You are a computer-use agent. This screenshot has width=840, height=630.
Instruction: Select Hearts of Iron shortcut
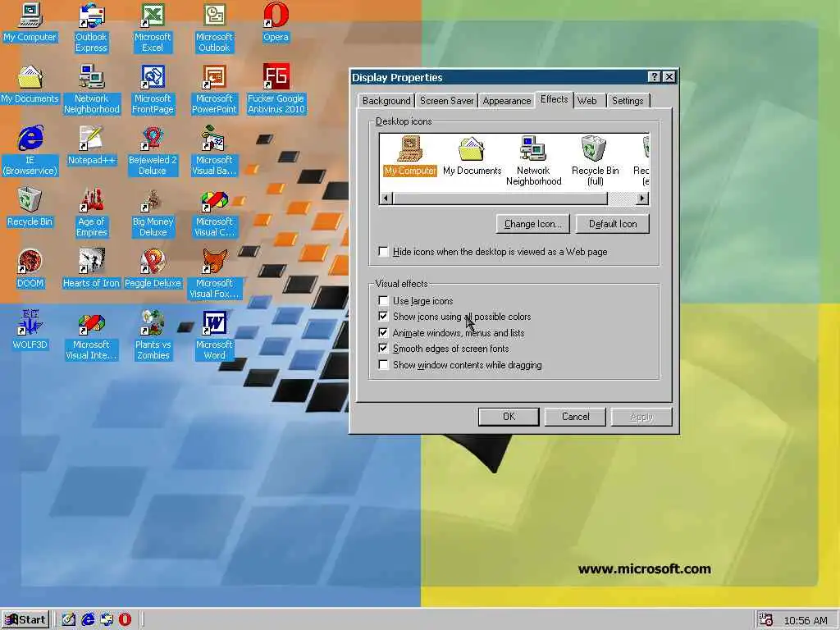tap(91, 269)
